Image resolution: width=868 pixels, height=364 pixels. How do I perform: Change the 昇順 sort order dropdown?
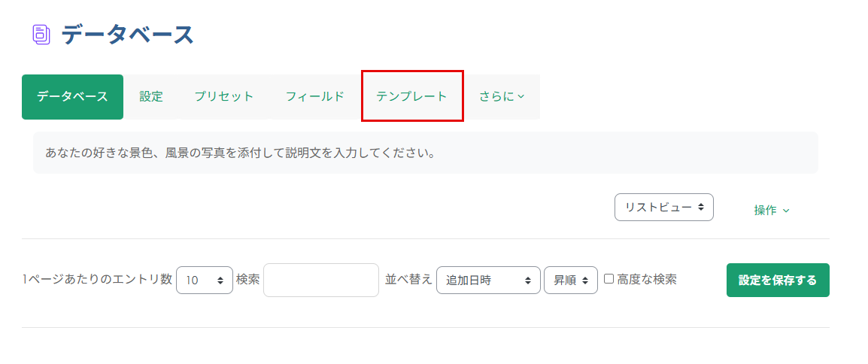(x=570, y=281)
